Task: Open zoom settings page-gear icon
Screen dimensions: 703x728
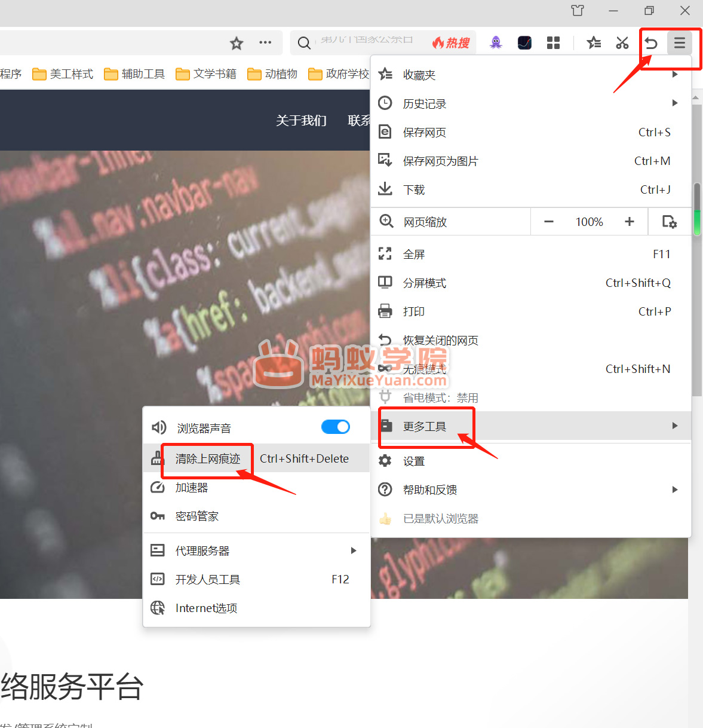Action: coord(670,222)
